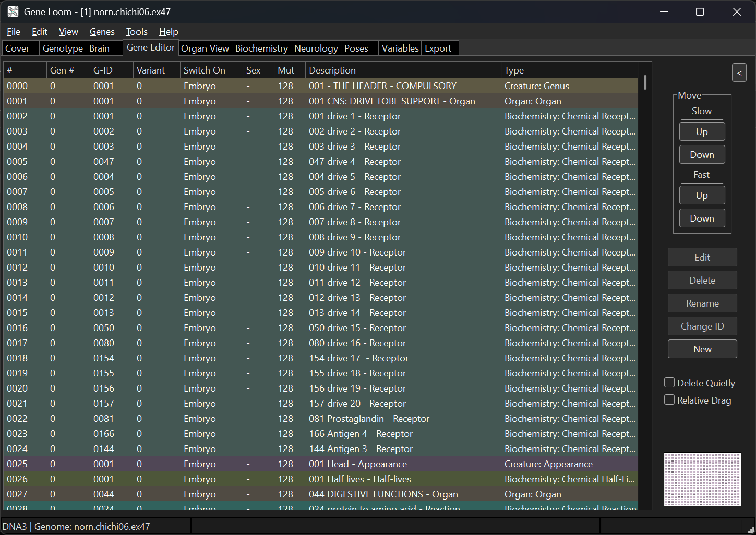Select the 081 Prostaglandin - Receptor row

click(x=368, y=419)
